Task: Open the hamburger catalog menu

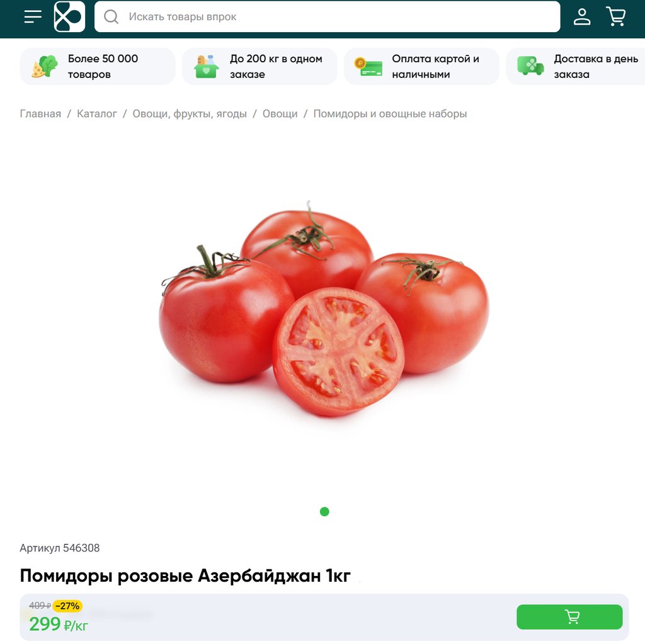Action: pos(33,16)
